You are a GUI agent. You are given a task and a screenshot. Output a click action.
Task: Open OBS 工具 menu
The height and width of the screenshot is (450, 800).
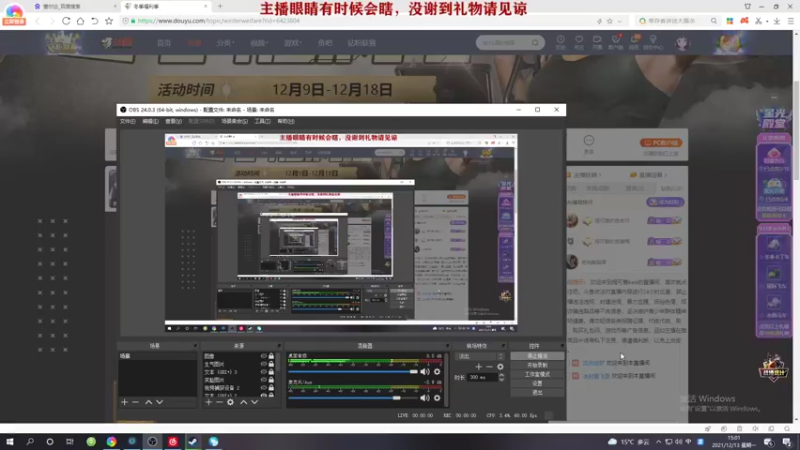[262, 121]
